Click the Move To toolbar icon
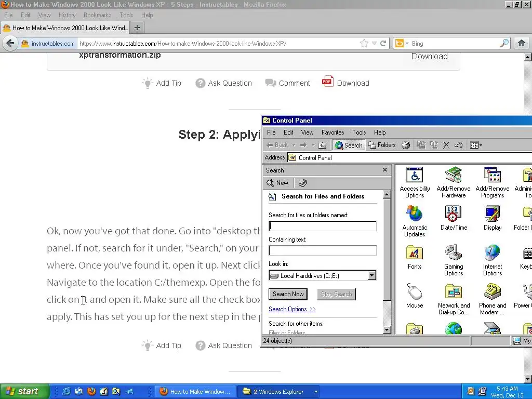The height and width of the screenshot is (399, 532). click(x=421, y=145)
